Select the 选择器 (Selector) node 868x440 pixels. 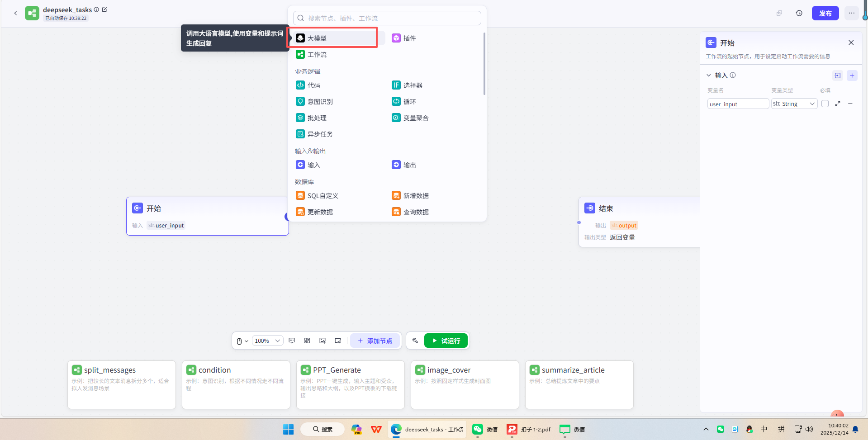(x=413, y=85)
